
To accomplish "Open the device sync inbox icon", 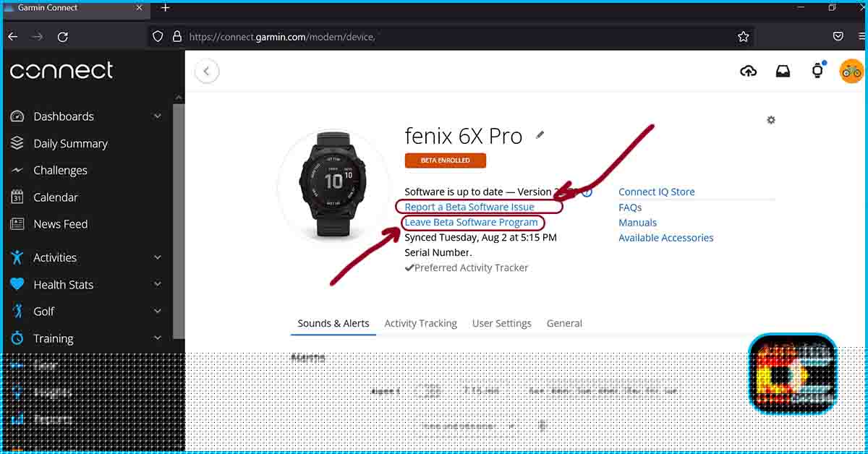I will (x=783, y=70).
